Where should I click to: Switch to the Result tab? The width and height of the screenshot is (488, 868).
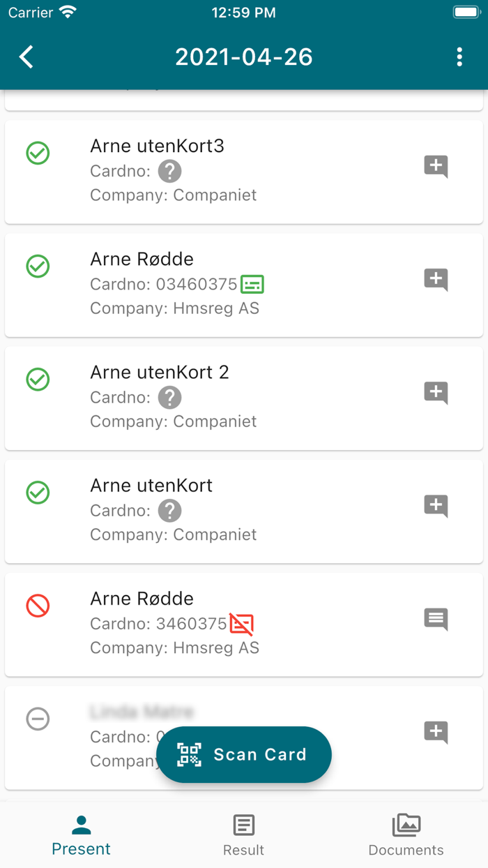(x=243, y=835)
